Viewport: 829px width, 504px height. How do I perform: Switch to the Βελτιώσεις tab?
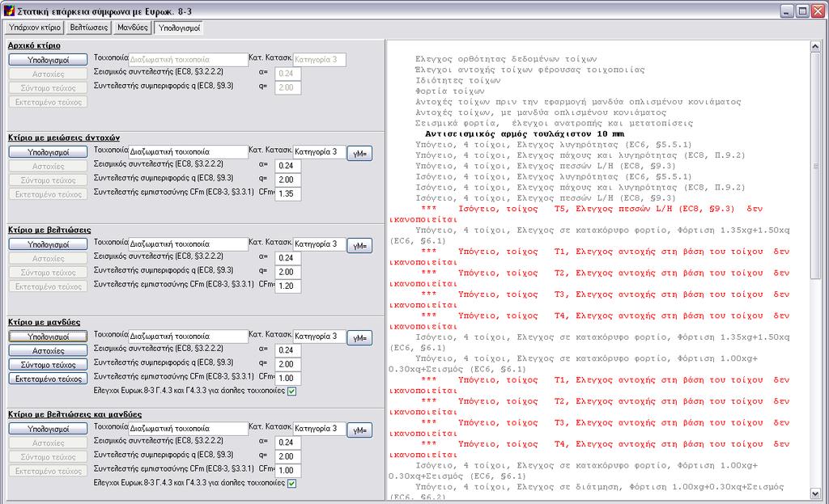89,28
